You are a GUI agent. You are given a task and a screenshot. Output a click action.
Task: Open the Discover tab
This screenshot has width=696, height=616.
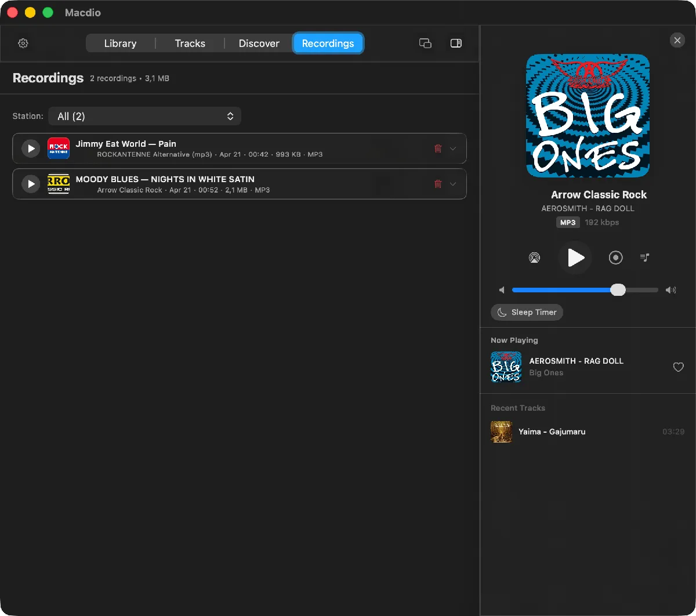coord(259,44)
